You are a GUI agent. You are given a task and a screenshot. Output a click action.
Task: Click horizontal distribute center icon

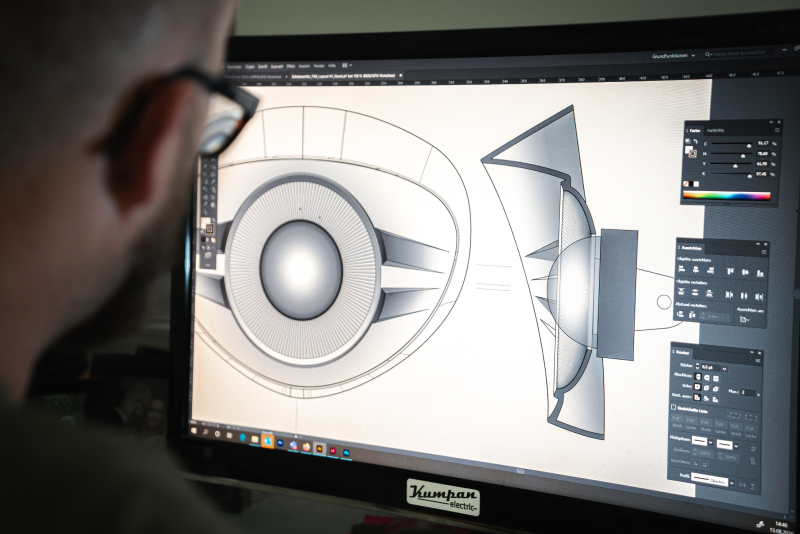(x=744, y=296)
